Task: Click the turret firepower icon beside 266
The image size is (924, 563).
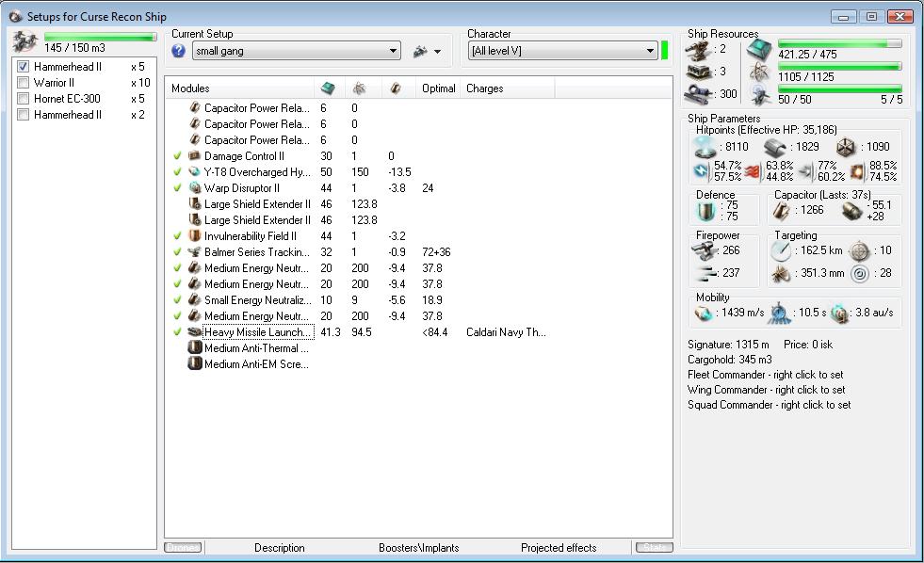Action: click(x=704, y=250)
